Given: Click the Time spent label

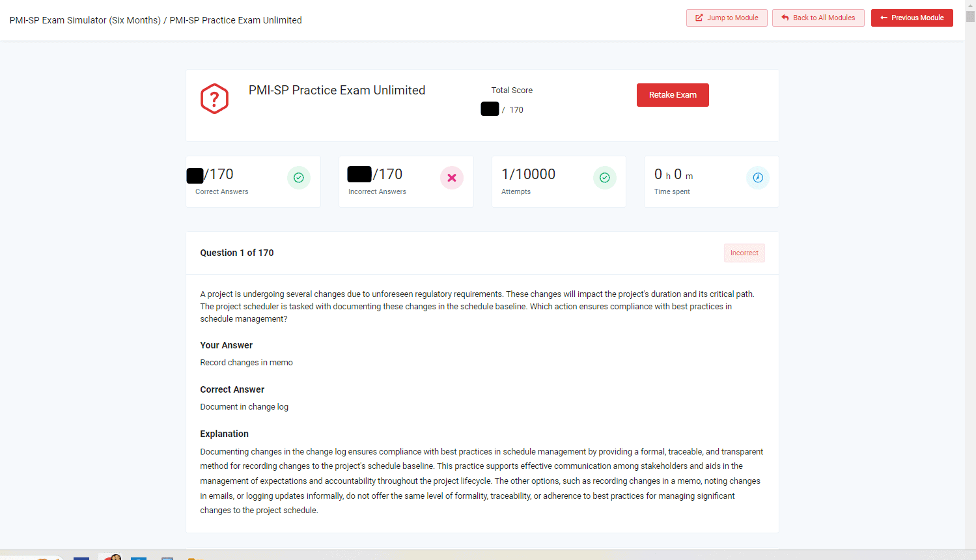Looking at the screenshot, I should coord(672,192).
